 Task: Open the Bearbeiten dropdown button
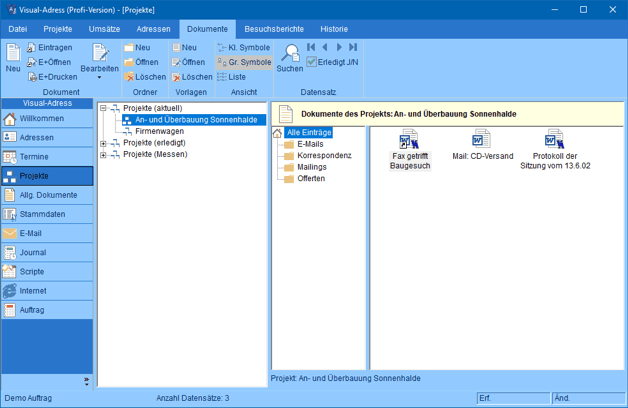[99, 61]
